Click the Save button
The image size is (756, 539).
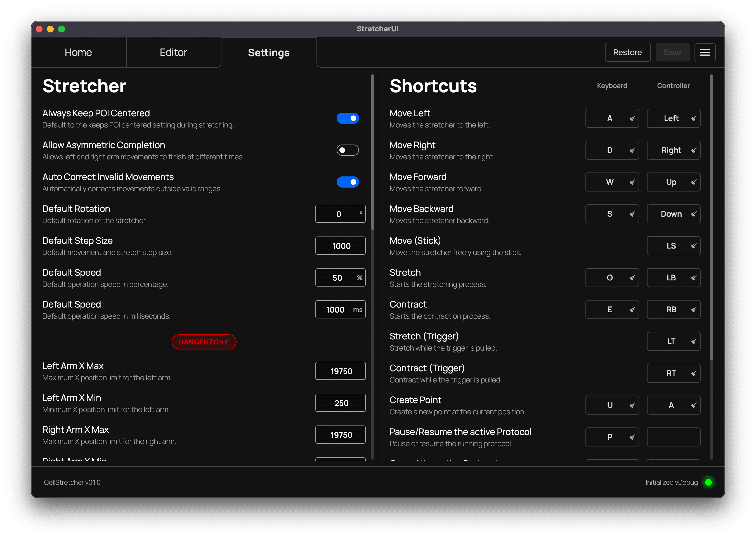(672, 53)
